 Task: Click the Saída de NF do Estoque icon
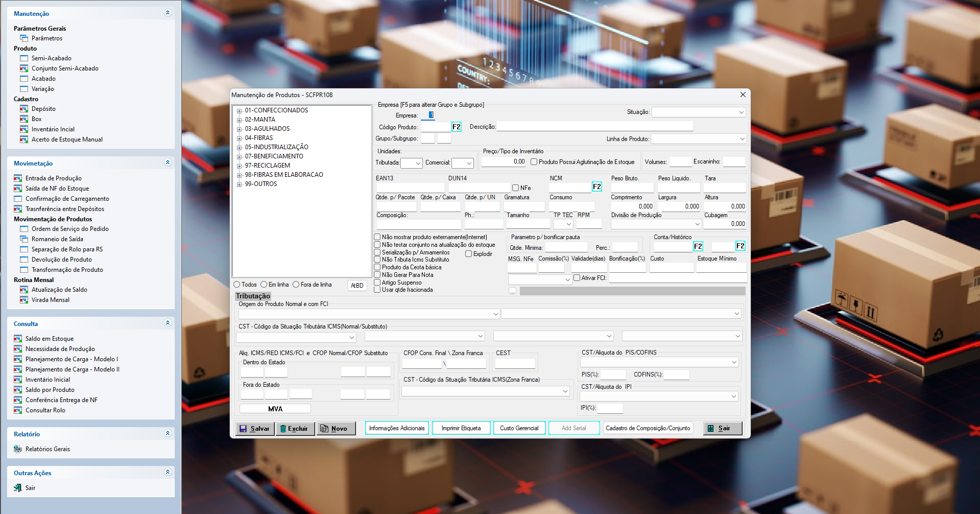(18, 189)
